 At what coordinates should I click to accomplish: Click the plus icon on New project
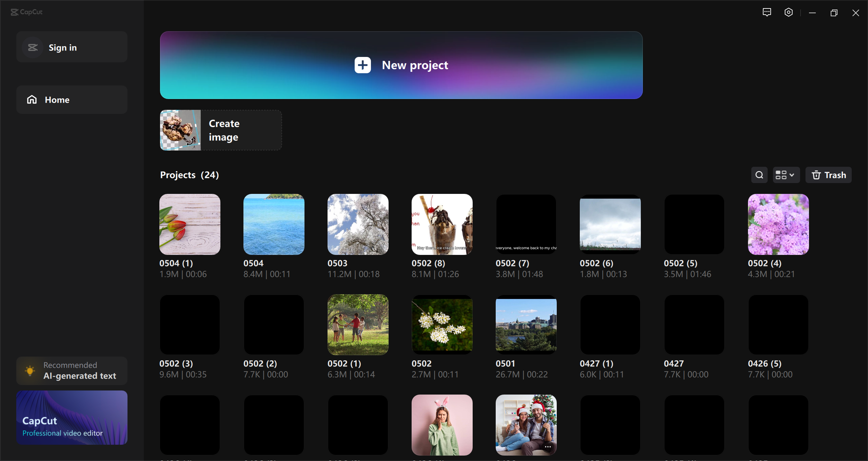(362, 65)
